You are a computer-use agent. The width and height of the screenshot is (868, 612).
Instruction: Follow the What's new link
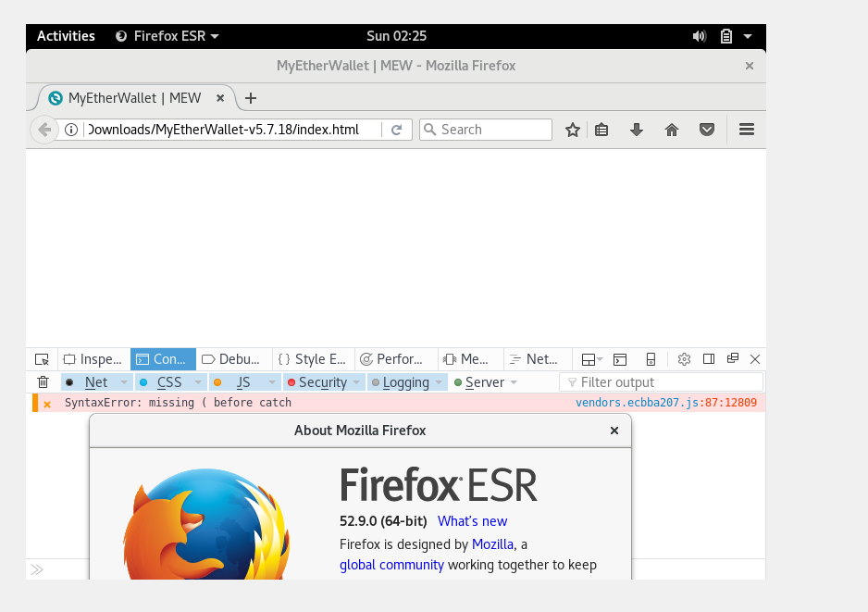coord(472,521)
